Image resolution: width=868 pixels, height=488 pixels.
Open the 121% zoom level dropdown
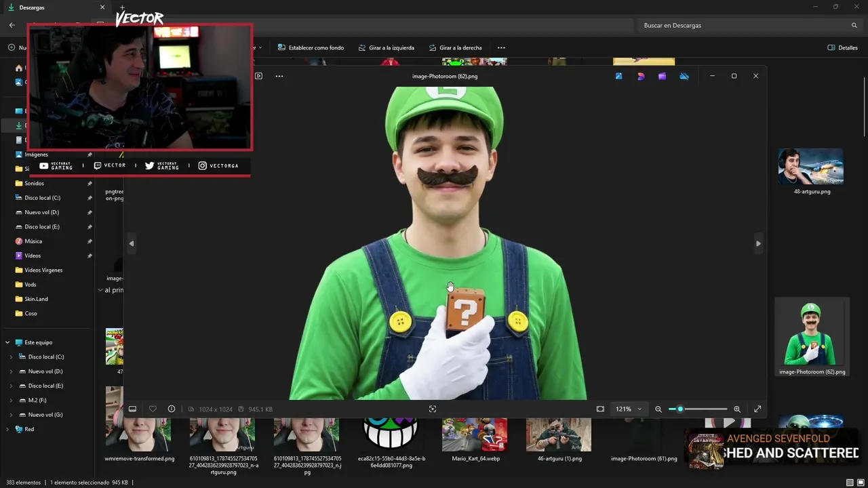tap(629, 409)
